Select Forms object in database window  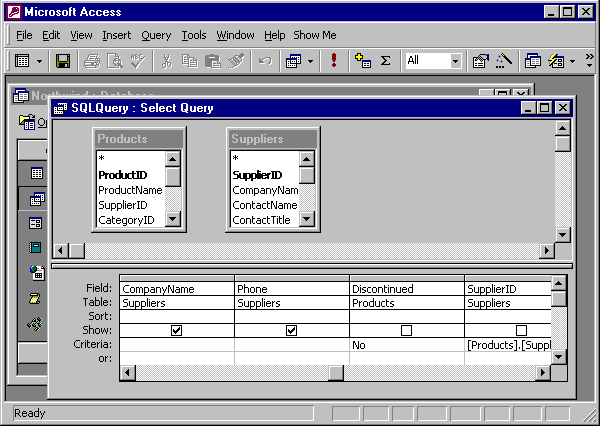point(35,223)
